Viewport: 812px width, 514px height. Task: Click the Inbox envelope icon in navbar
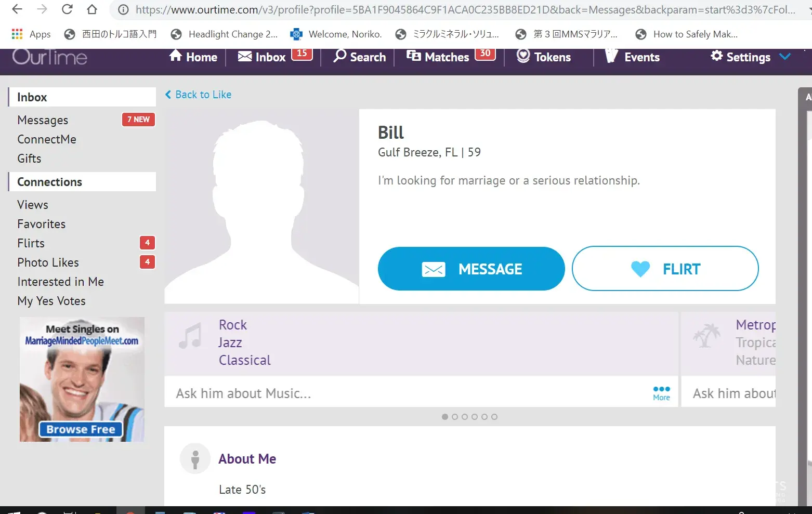coord(245,56)
